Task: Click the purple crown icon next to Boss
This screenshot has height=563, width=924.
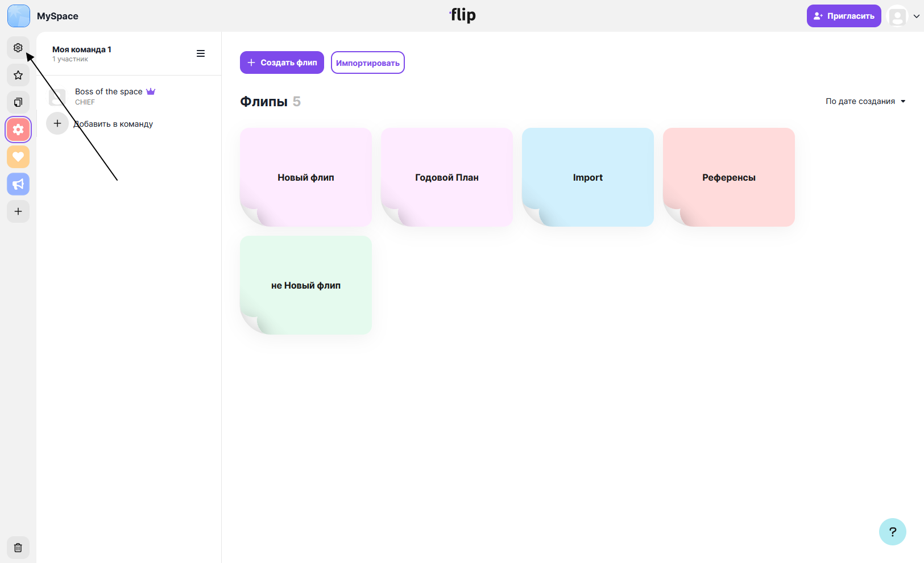Action: (x=151, y=91)
